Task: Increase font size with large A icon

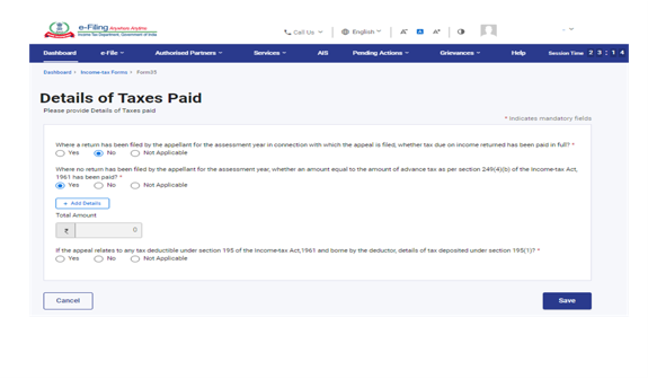Action: 436,32
